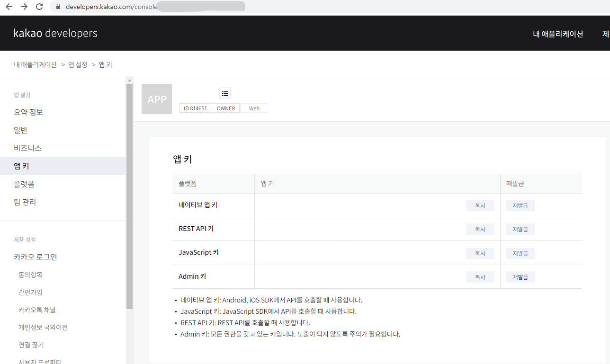Click the JavaScript 키 row label

click(198, 252)
